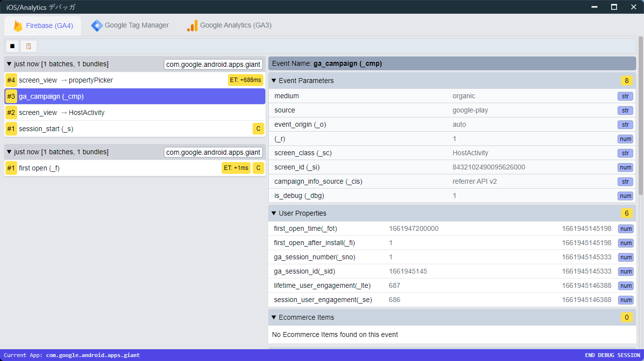This screenshot has height=361, width=644.
Task: Click the count badge 8 on Event Parameters
Action: (x=626, y=81)
